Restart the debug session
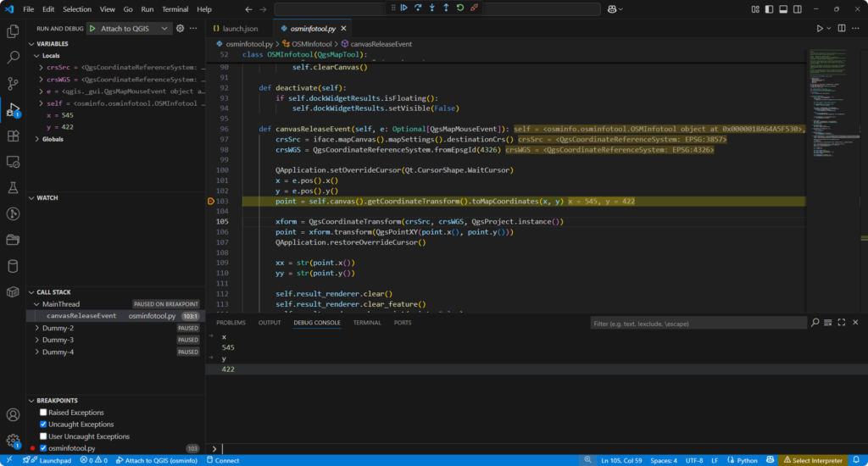868x466 pixels. click(x=459, y=8)
